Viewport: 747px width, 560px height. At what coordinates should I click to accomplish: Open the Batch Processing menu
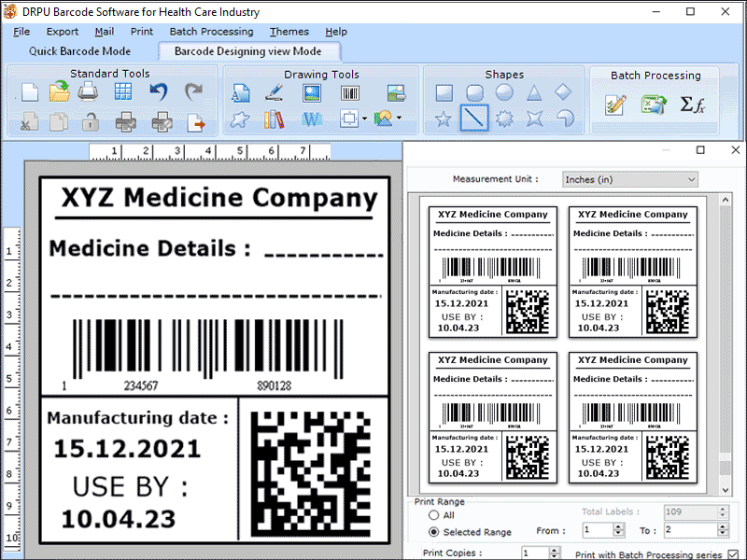coord(211,31)
